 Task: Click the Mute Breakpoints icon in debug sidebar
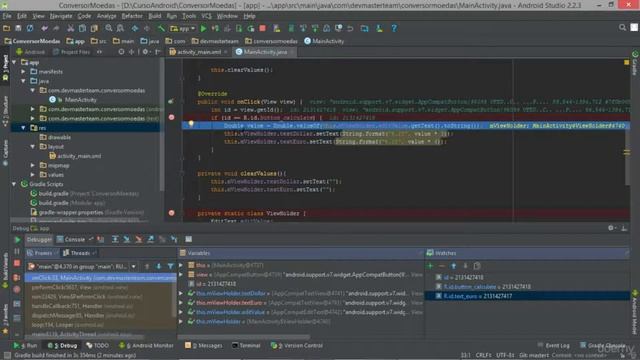(x=17, y=290)
